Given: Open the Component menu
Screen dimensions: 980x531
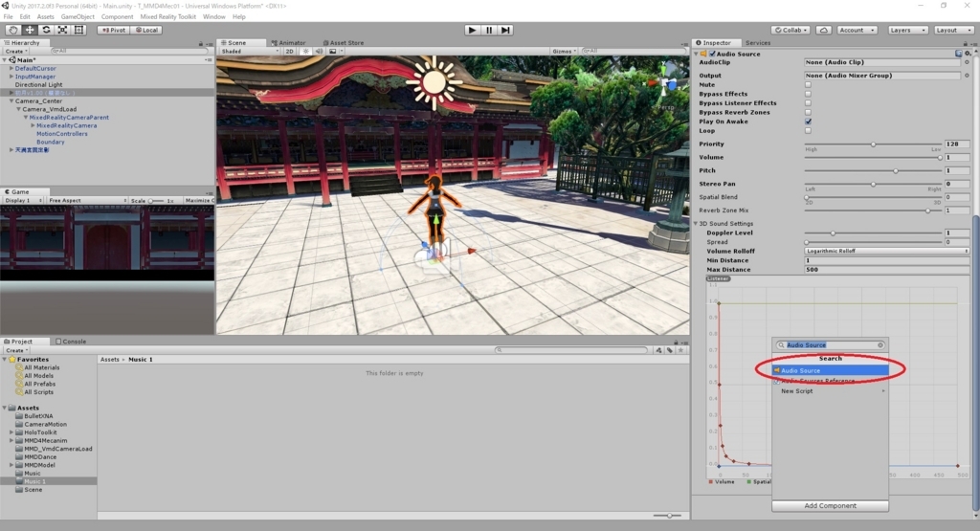Looking at the screenshot, I should point(117,17).
